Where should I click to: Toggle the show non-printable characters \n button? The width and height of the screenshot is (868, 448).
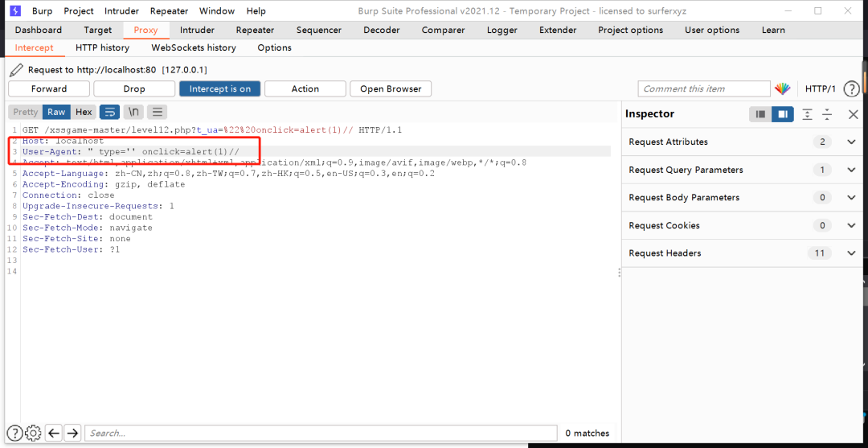pos(133,112)
